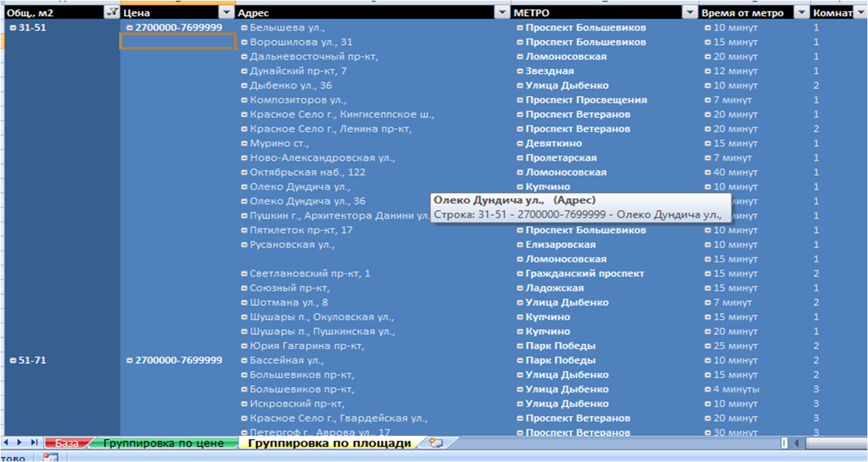Select the Шотмана ул., 8 address cell

tap(288, 303)
